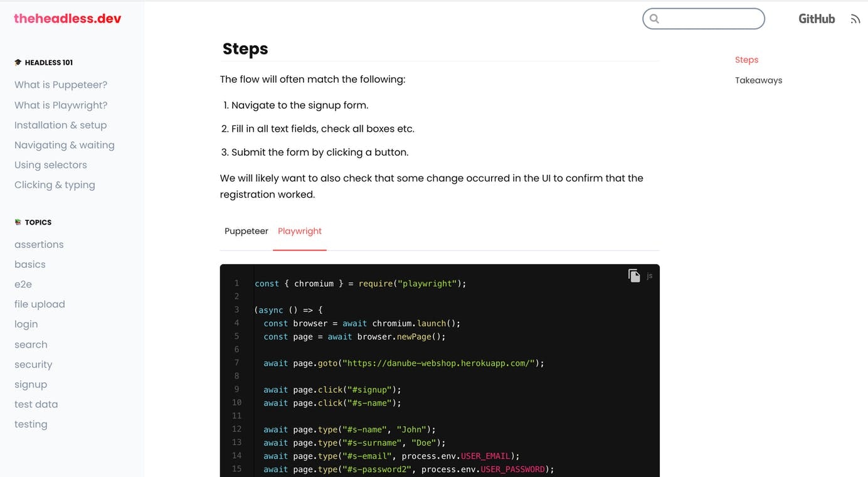Image resolution: width=868 pixels, height=477 pixels.
Task: Open the 'What is Puppeteer?' page
Action: 60,84
